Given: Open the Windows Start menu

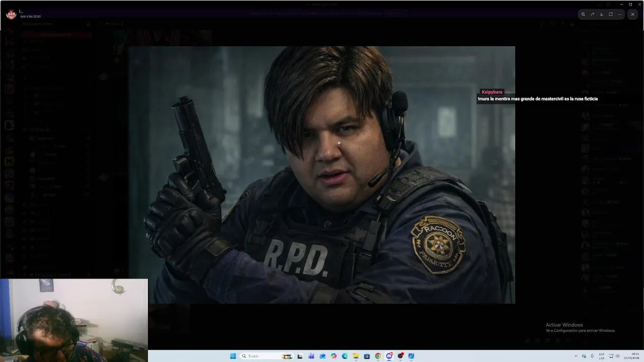Looking at the screenshot, I should click(x=233, y=356).
